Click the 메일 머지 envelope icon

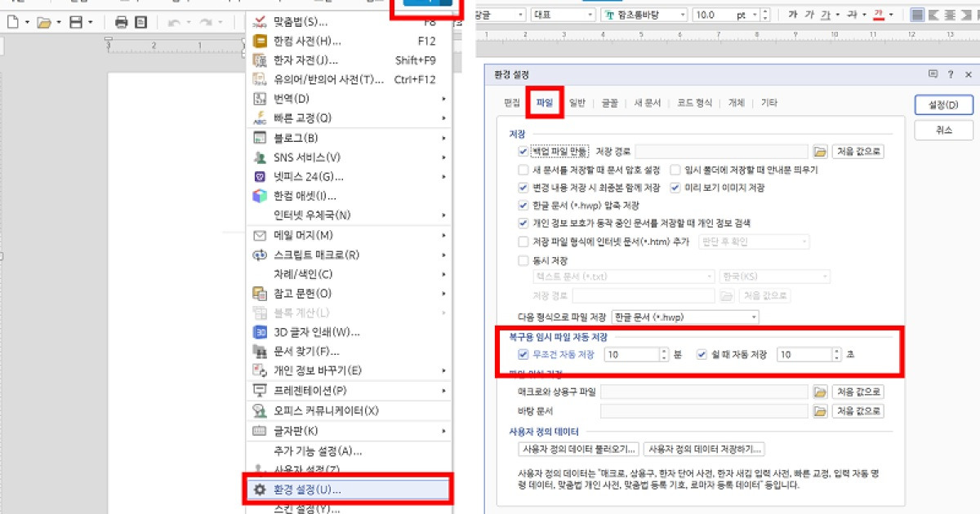261,236
